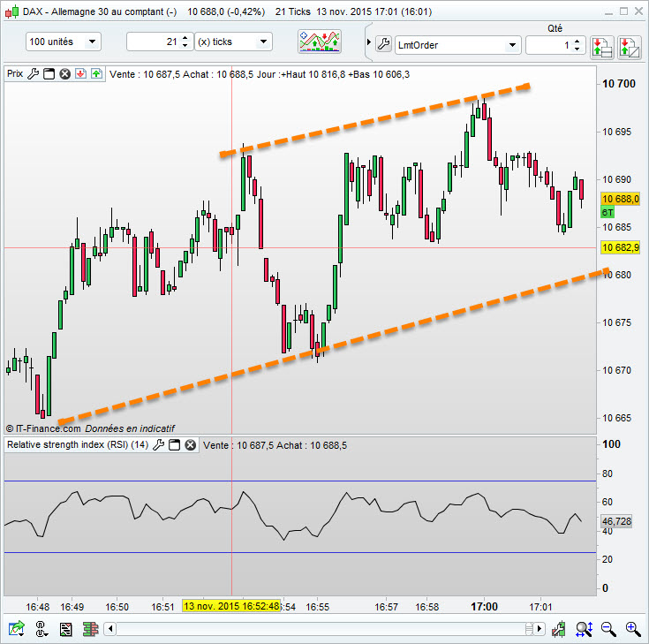Click the first buy/sell order ticket icon
The image size is (649, 644).
pos(602,47)
